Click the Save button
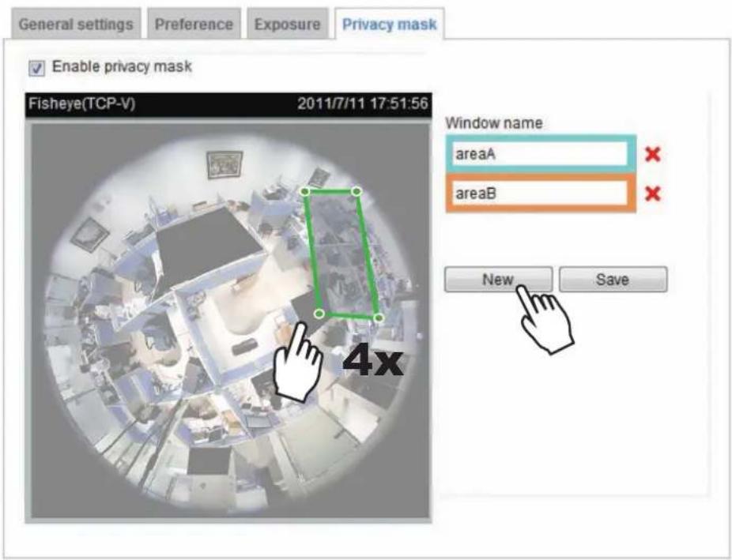 coord(613,280)
